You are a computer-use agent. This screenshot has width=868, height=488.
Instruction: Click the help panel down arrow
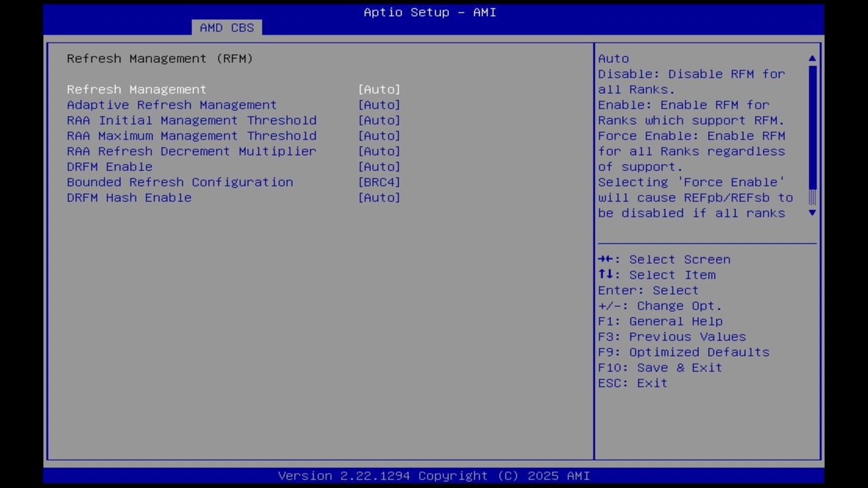[x=812, y=213]
